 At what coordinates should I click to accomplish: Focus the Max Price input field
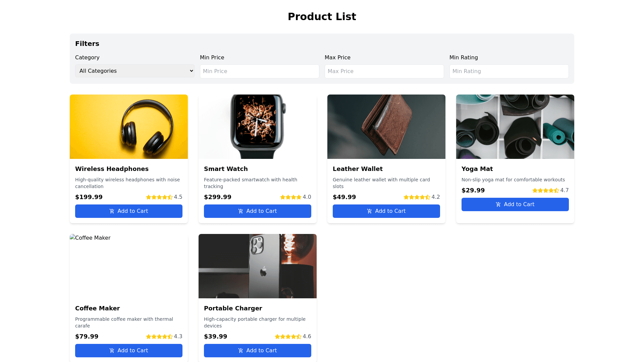coord(384,71)
